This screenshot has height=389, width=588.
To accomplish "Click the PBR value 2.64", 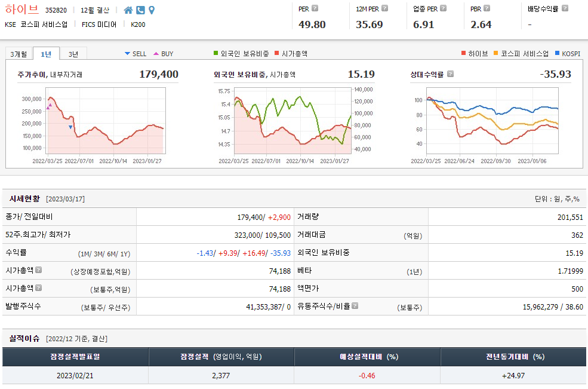I will click(481, 24).
